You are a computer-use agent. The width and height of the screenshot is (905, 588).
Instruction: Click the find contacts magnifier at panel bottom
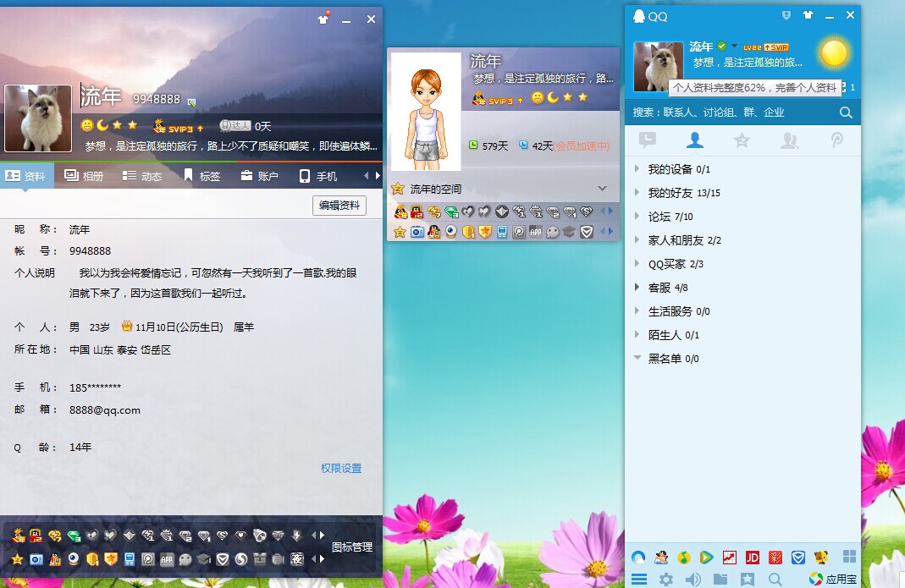coord(775,579)
